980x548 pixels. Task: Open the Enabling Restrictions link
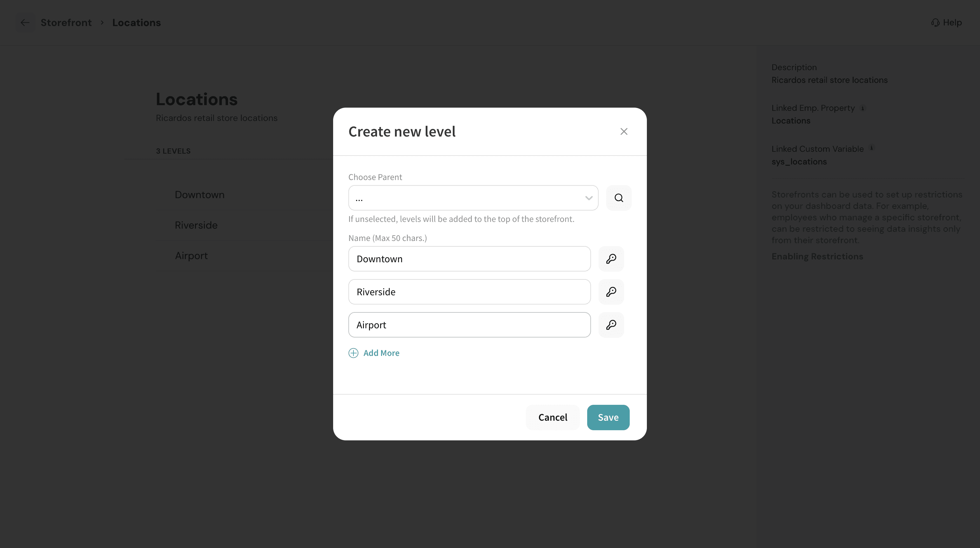tap(817, 256)
